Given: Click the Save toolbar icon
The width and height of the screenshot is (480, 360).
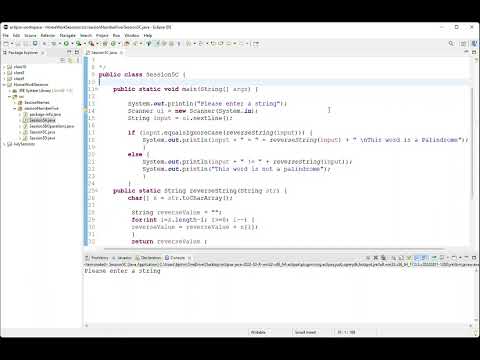Looking at the screenshot, I should tap(19, 44).
